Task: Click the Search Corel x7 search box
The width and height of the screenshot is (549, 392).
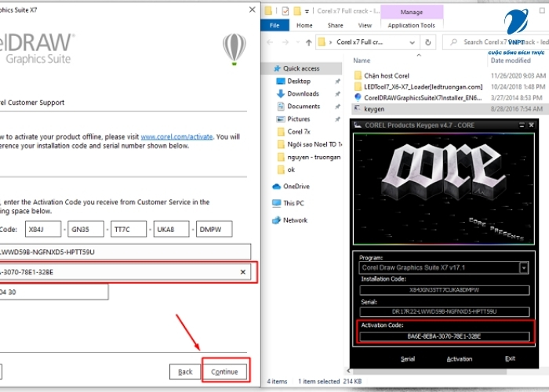Action: click(x=493, y=42)
